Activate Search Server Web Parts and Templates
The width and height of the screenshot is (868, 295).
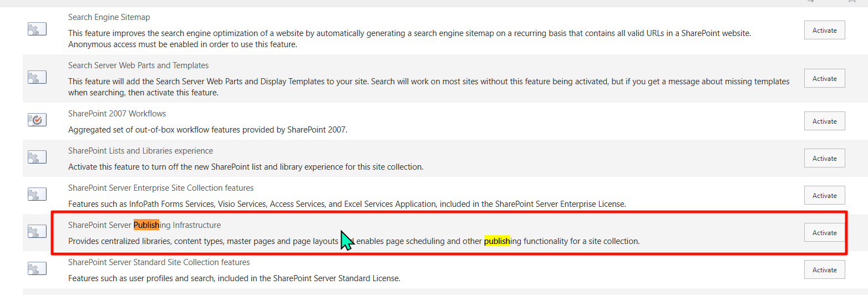[824, 78]
